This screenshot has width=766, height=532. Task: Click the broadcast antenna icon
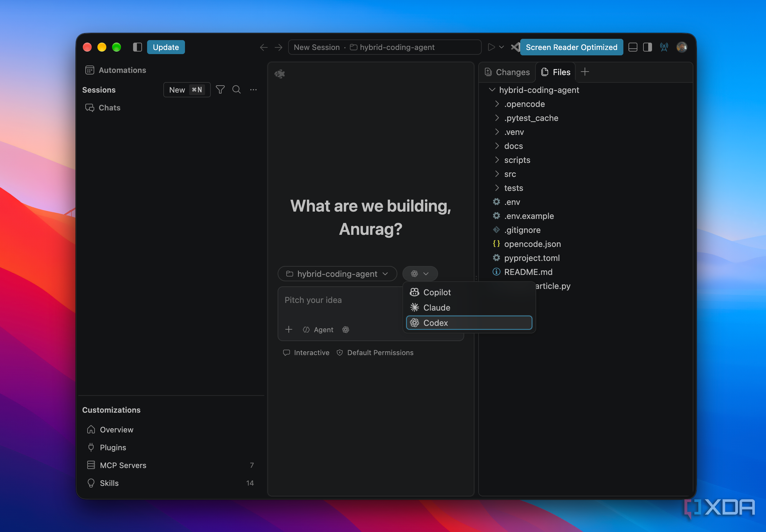click(664, 47)
